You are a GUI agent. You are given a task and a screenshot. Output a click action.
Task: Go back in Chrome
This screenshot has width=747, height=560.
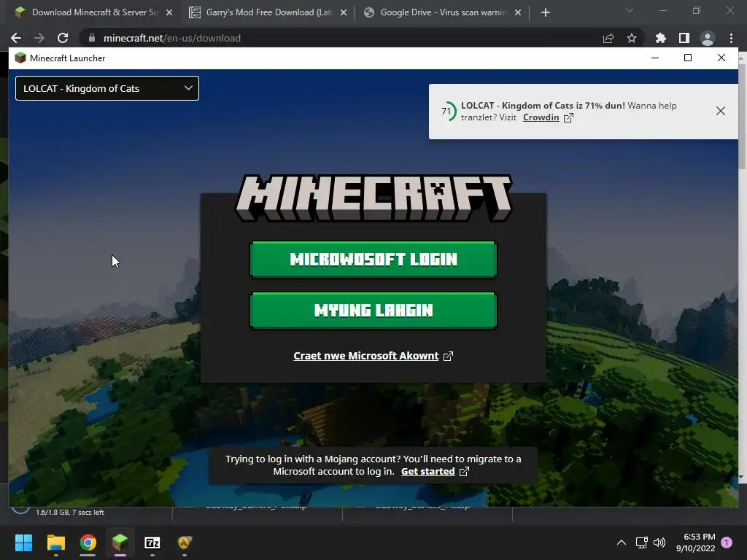[16, 38]
